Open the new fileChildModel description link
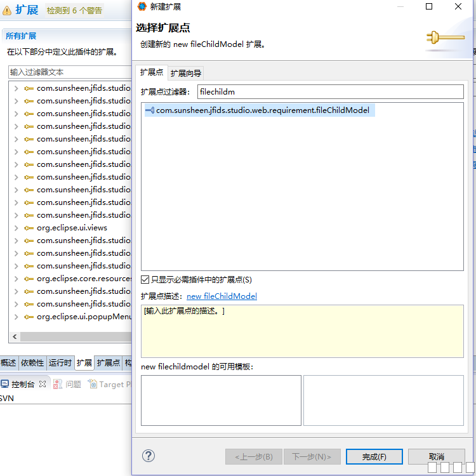Image resolution: width=476 pixels, height=476 pixels. click(221, 296)
